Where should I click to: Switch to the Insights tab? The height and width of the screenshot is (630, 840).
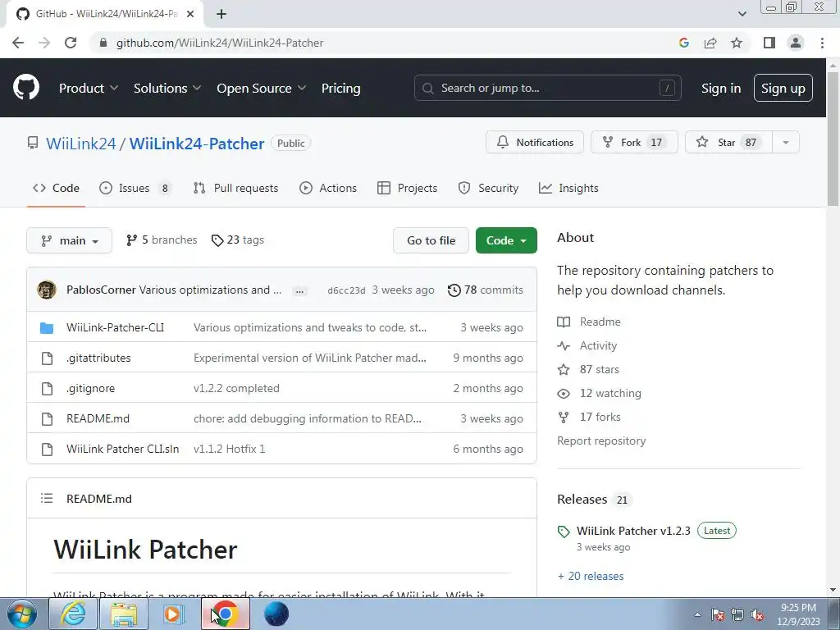568,188
